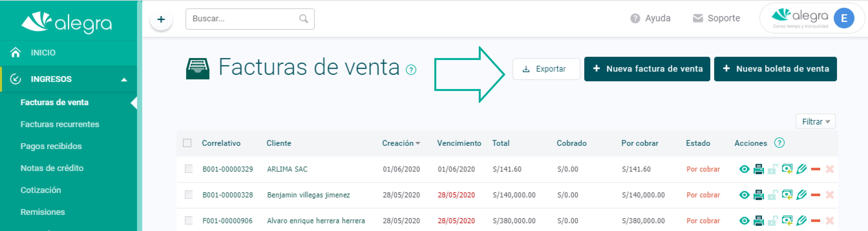Delete invoice B001-00000328 with X icon
Screen dimensions: 868x231
point(830,195)
